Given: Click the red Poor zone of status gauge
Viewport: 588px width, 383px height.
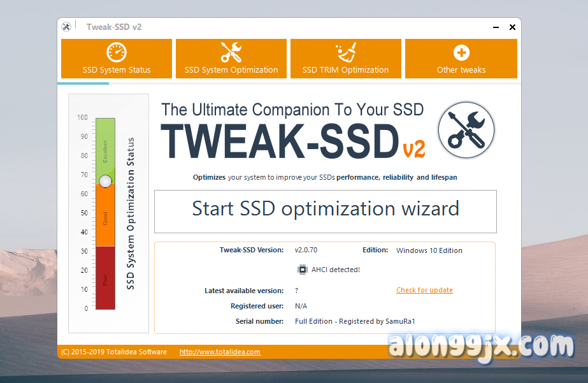Looking at the screenshot, I should click(x=105, y=278).
